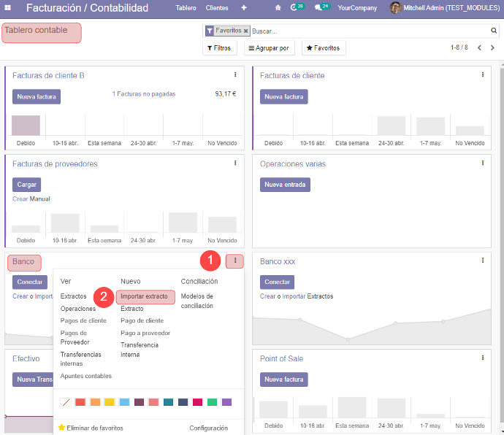This screenshot has height=435, width=504.
Task: Open the Favoritos dropdown button
Action: coord(323,48)
